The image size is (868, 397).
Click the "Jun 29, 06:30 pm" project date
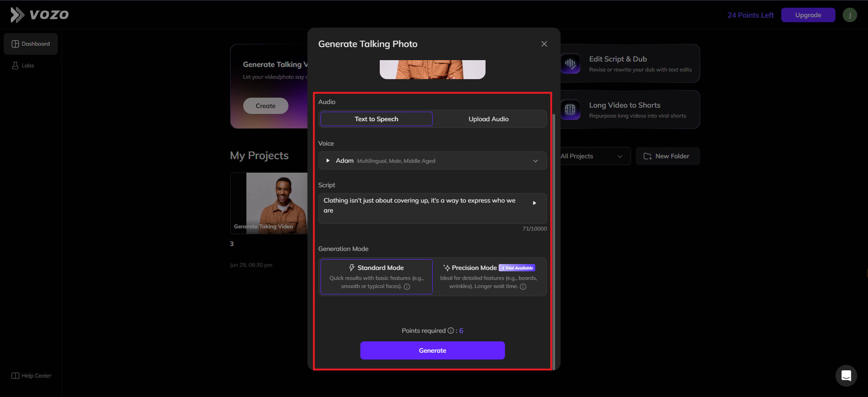point(251,265)
